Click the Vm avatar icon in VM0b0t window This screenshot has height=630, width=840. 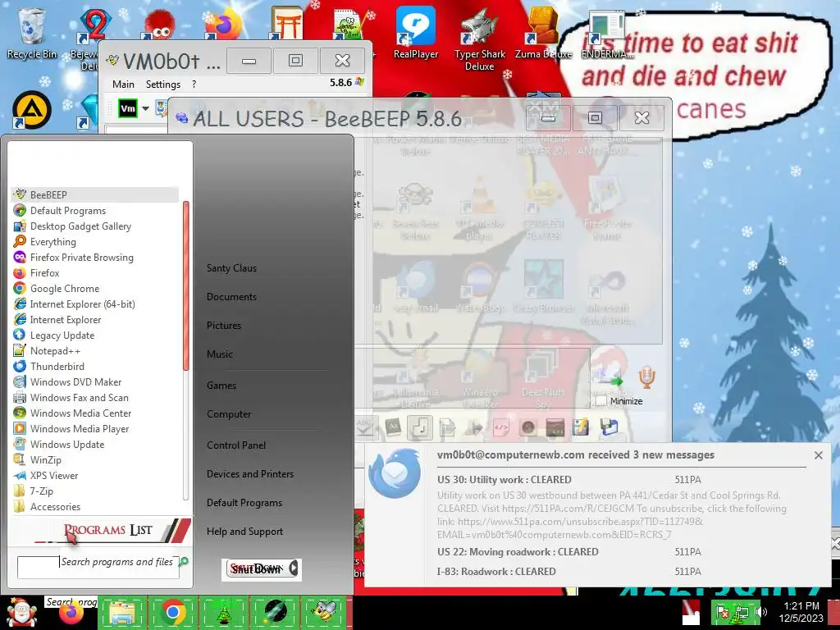pyautogui.click(x=127, y=108)
